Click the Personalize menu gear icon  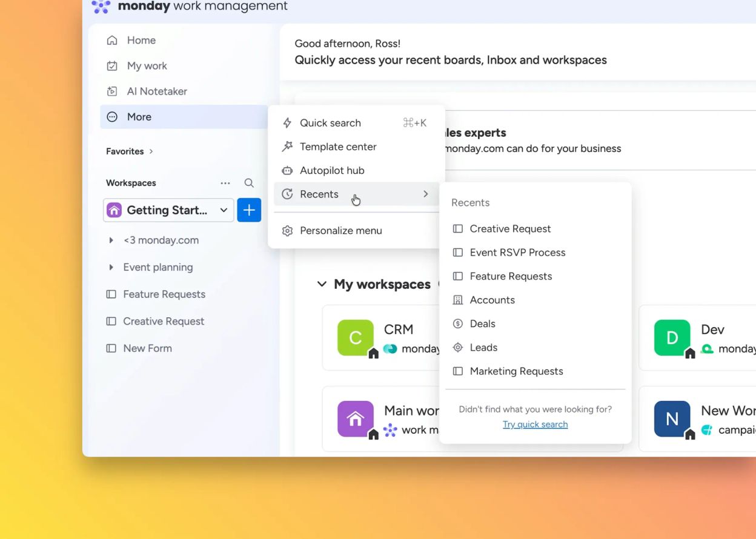pos(288,231)
